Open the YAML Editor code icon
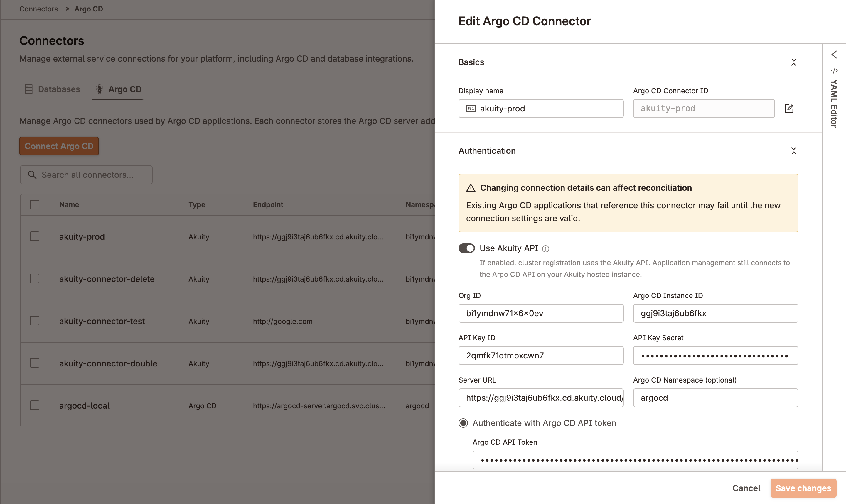Viewport: 846px width, 504px height. click(x=834, y=71)
